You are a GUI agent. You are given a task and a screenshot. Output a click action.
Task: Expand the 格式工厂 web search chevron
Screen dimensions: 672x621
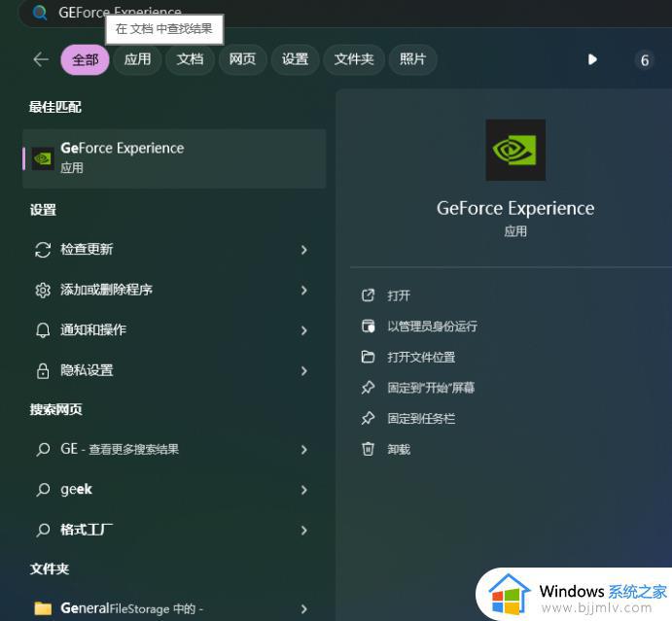pyautogui.click(x=303, y=531)
